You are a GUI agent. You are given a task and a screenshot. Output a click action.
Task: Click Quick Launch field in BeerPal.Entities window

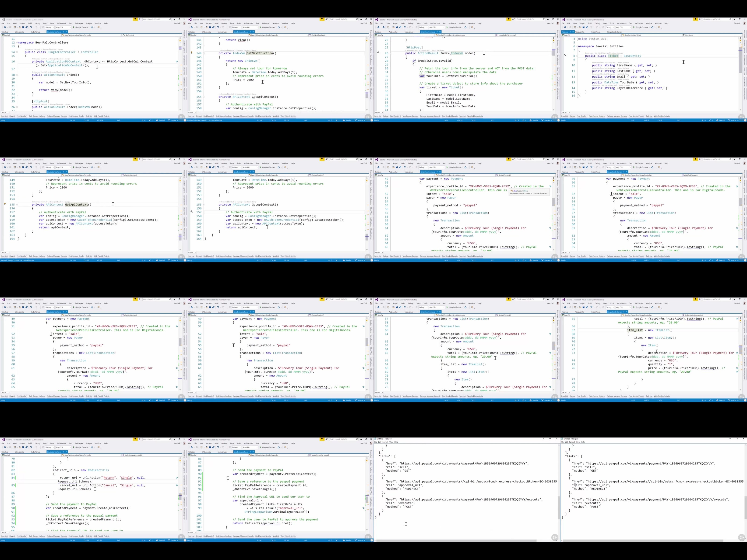point(717,19)
